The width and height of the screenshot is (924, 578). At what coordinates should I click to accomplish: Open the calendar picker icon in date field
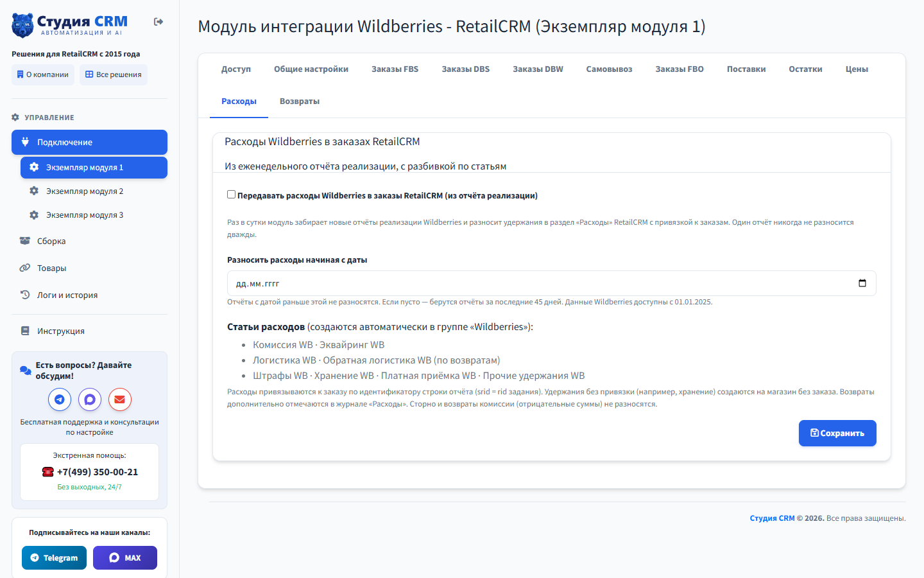click(x=862, y=283)
